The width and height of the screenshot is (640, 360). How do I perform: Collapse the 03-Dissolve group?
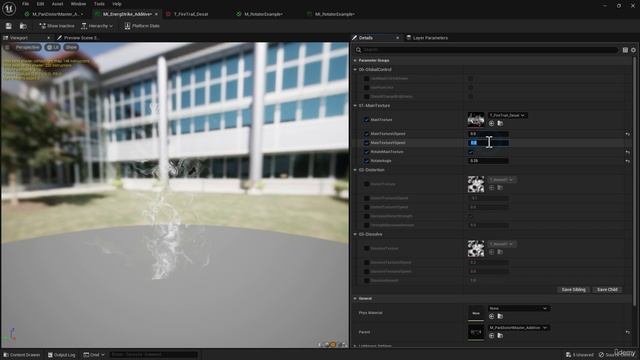click(x=355, y=234)
